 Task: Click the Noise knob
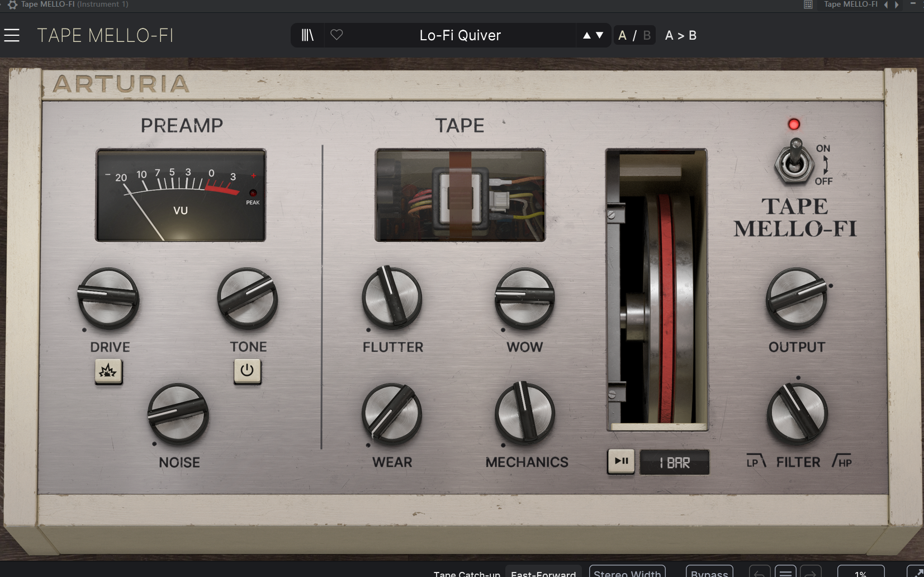[x=178, y=414]
